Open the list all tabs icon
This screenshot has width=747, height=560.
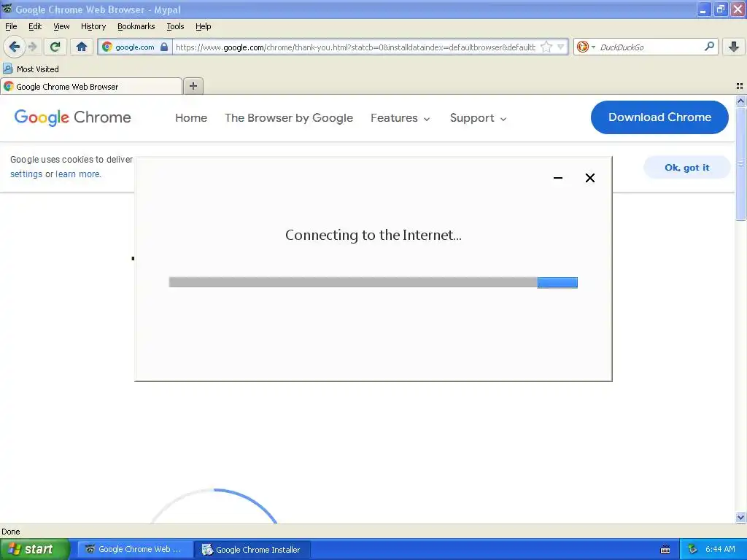coord(740,86)
